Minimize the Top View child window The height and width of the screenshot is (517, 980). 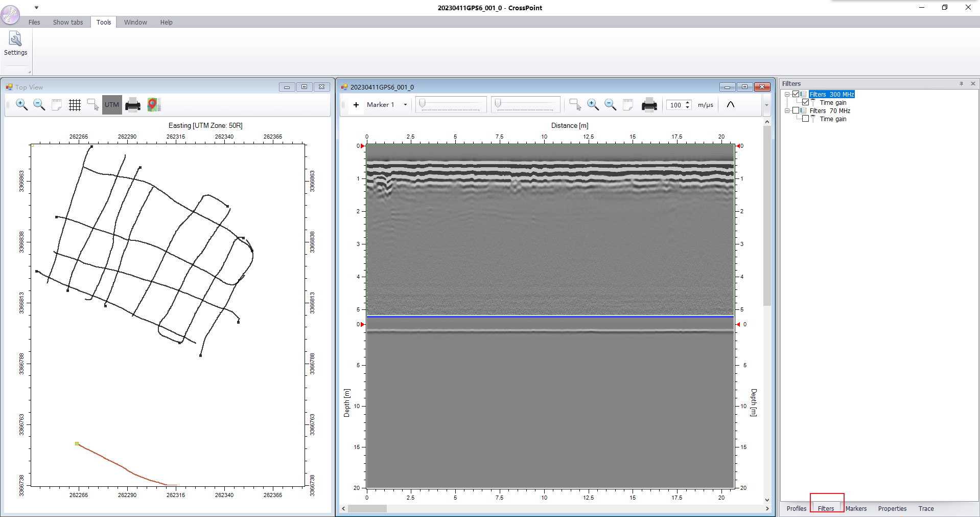287,87
